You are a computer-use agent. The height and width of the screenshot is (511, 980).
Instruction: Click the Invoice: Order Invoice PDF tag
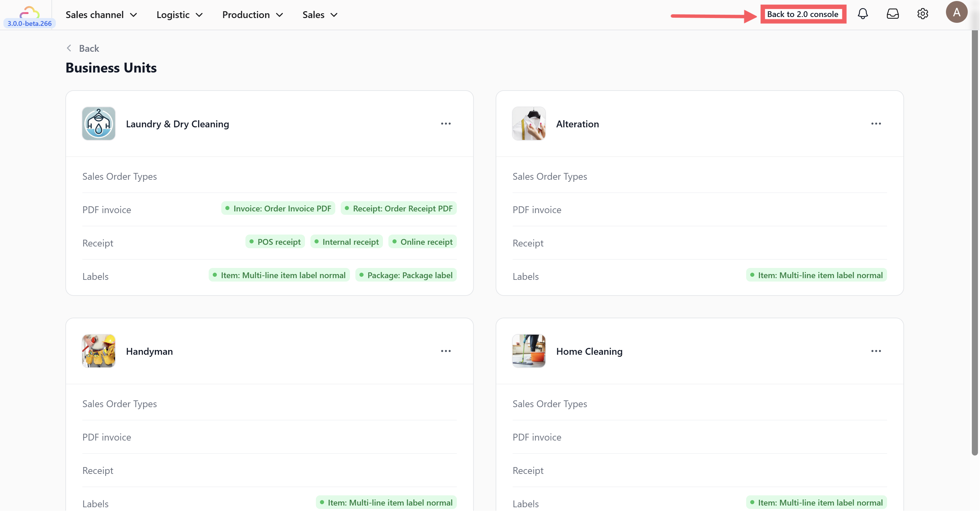point(278,208)
